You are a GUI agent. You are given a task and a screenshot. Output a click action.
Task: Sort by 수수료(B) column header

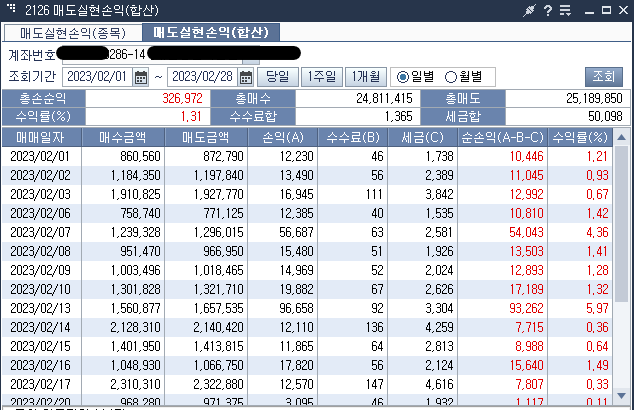[353, 137]
